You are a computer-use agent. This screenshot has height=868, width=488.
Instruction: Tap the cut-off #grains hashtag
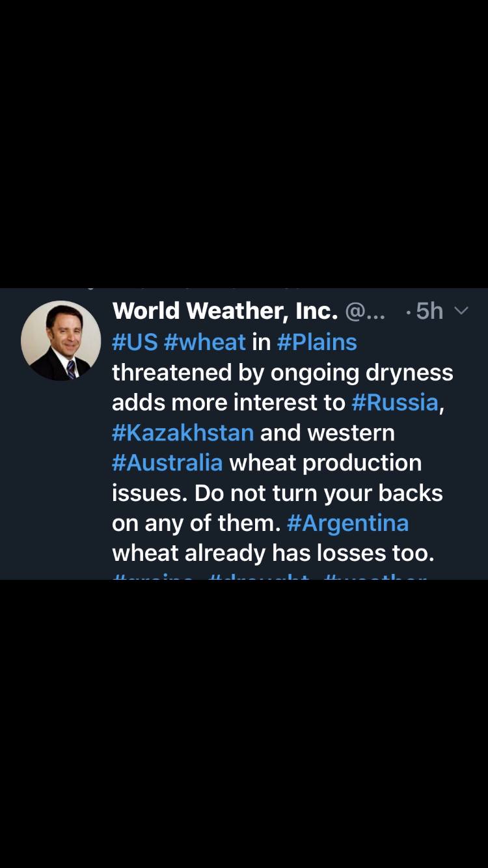click(x=153, y=576)
